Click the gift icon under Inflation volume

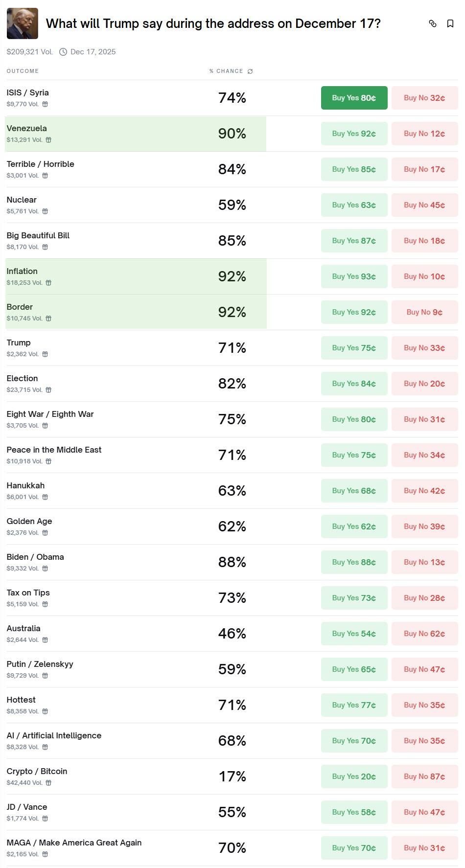tap(48, 283)
